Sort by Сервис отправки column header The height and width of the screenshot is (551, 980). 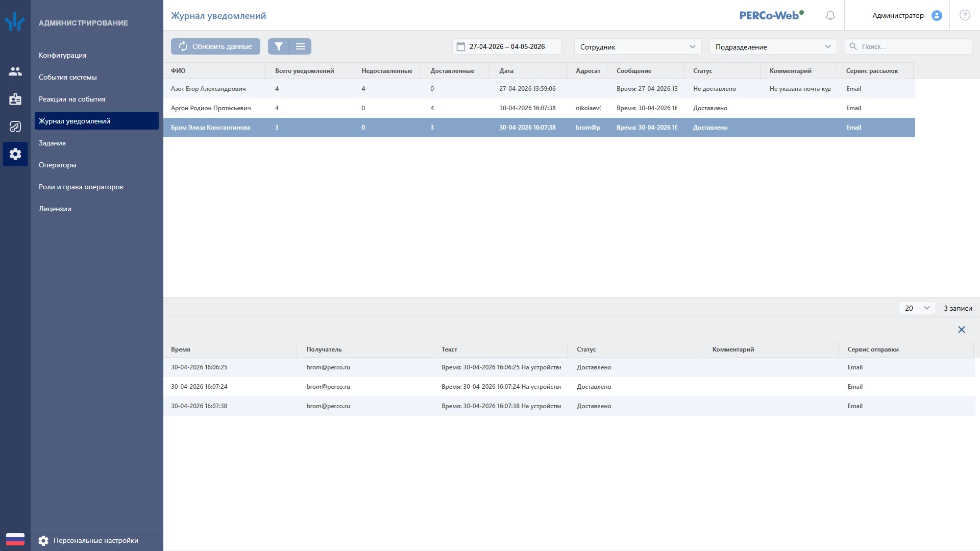(x=906, y=349)
